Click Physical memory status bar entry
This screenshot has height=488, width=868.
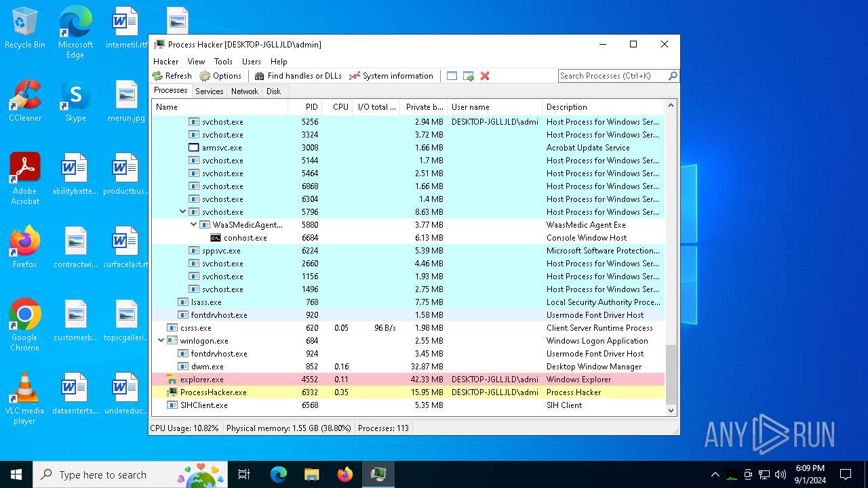tap(289, 428)
